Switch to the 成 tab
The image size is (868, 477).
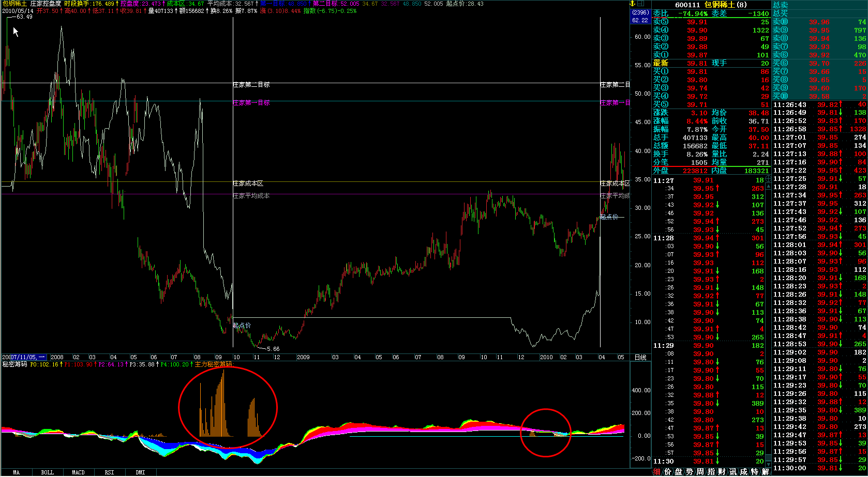pos(743,472)
